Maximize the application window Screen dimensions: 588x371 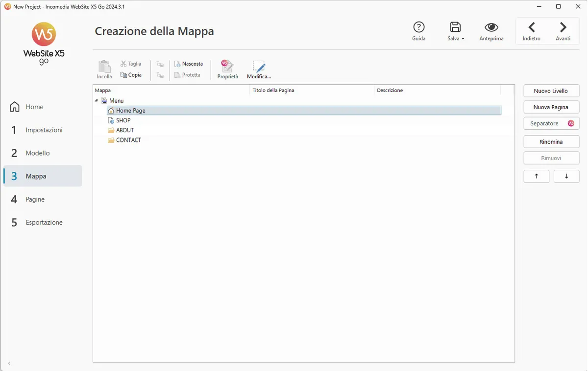pos(558,7)
